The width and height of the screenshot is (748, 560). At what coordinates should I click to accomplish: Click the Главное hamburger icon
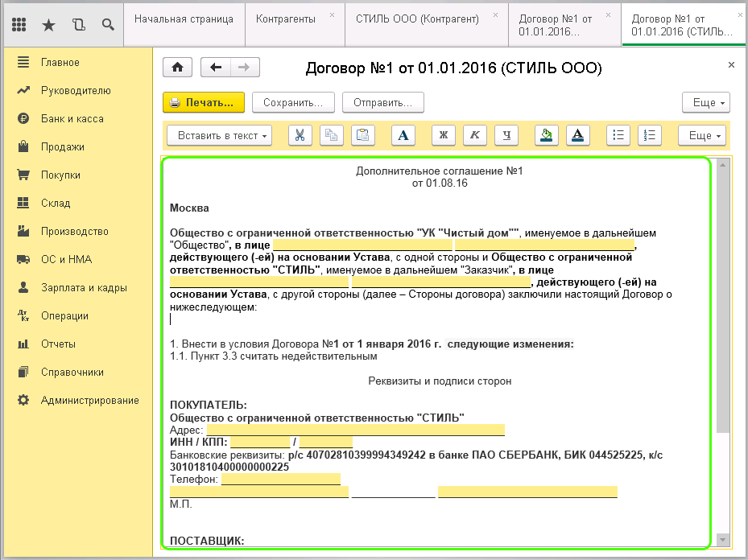pos(23,62)
